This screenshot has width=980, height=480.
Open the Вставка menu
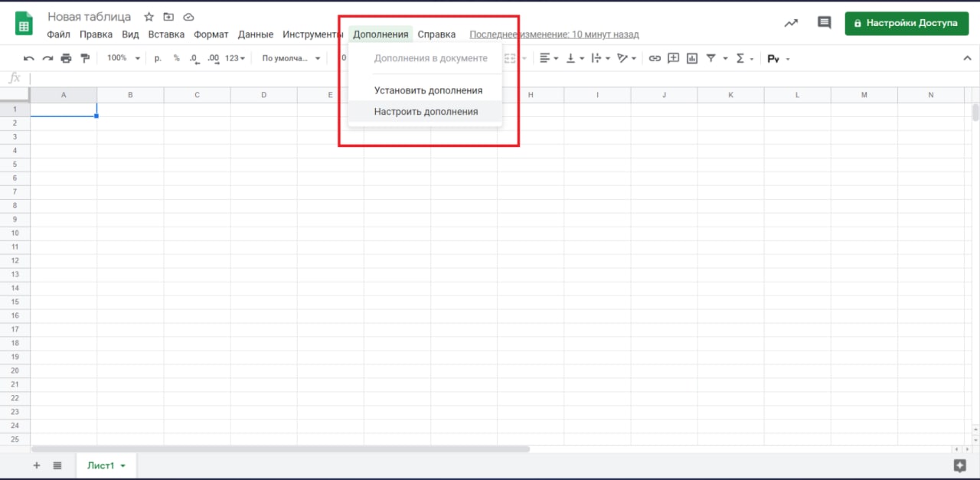click(x=166, y=34)
